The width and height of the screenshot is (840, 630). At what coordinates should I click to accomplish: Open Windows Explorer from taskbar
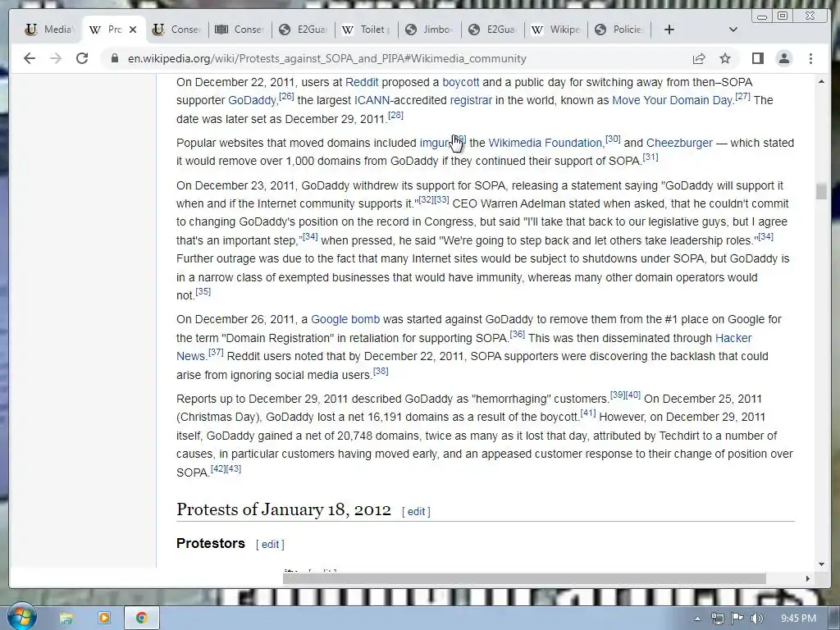(x=66, y=619)
